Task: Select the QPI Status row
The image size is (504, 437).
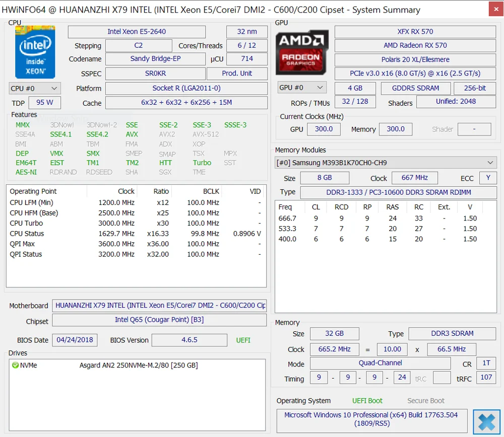Action: pos(136,254)
